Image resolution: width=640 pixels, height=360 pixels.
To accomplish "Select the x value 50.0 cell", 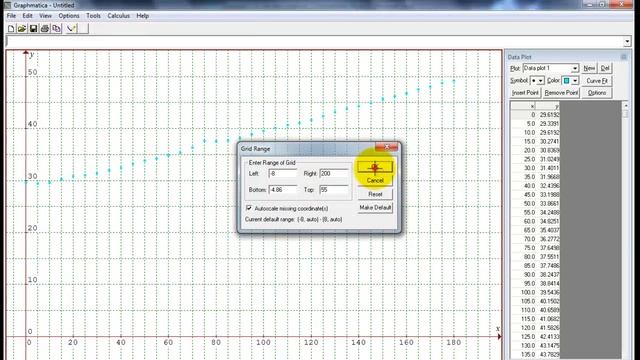I will (523, 204).
